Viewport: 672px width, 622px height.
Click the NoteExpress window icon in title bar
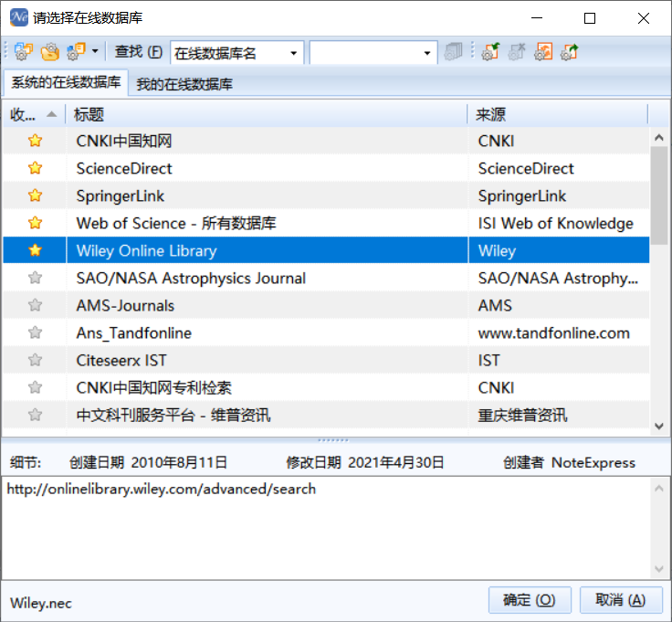[x=19, y=17]
